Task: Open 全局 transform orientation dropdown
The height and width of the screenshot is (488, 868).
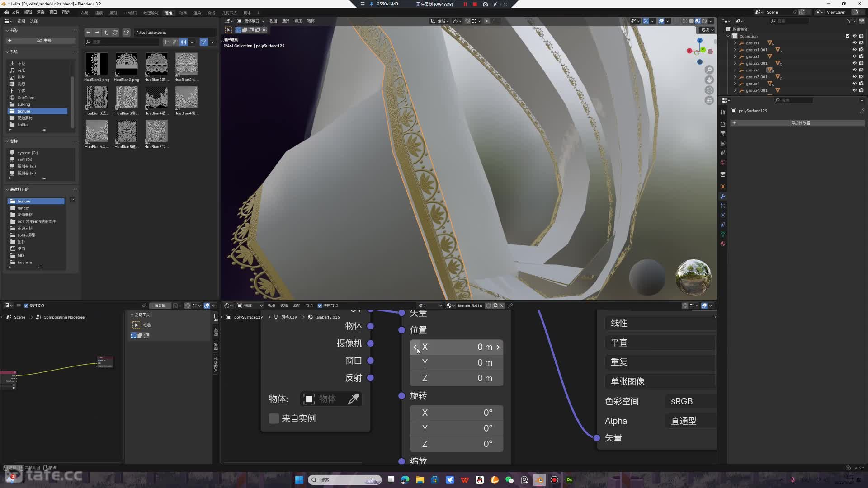Action: [439, 21]
